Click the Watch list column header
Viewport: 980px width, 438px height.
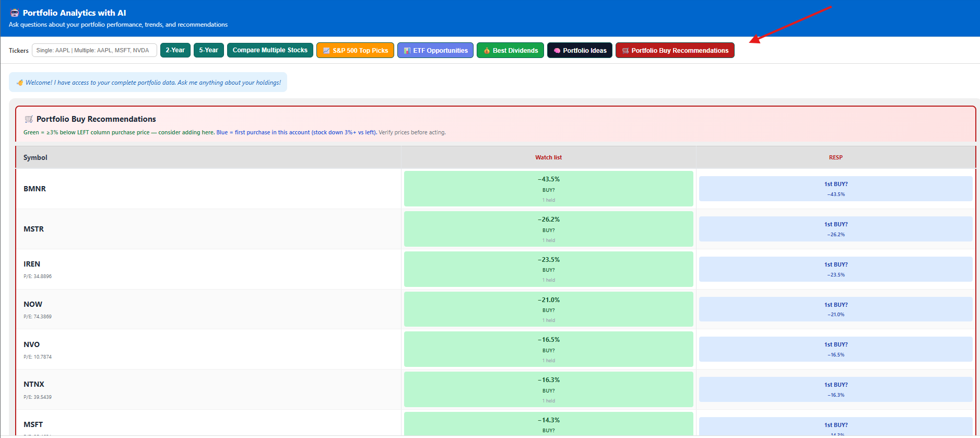(x=548, y=157)
